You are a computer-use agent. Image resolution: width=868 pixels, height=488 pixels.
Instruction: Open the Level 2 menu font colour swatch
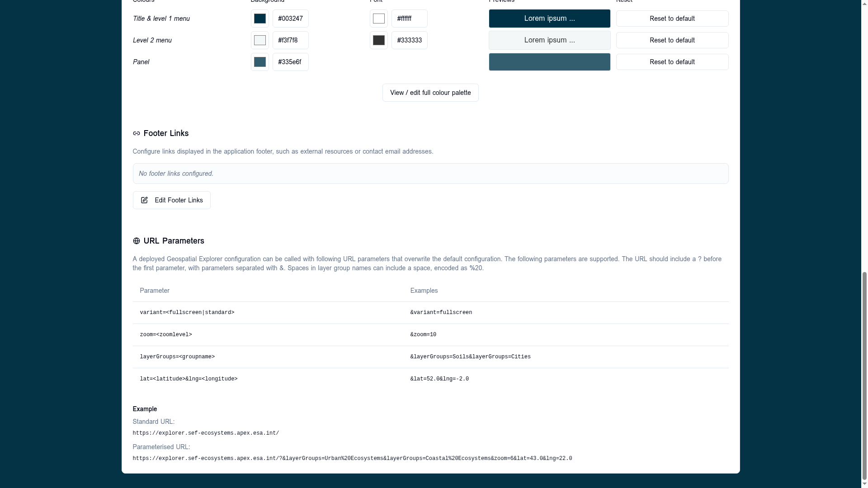379,40
